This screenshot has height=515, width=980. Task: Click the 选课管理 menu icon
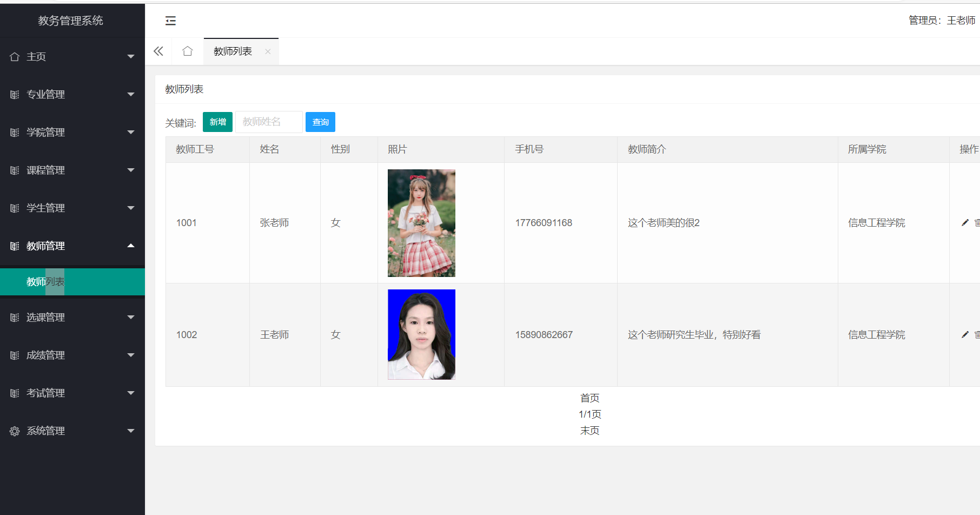15,318
